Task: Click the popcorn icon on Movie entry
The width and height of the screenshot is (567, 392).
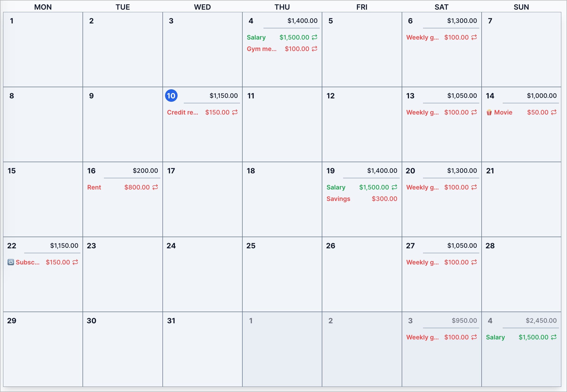Action: tap(489, 112)
